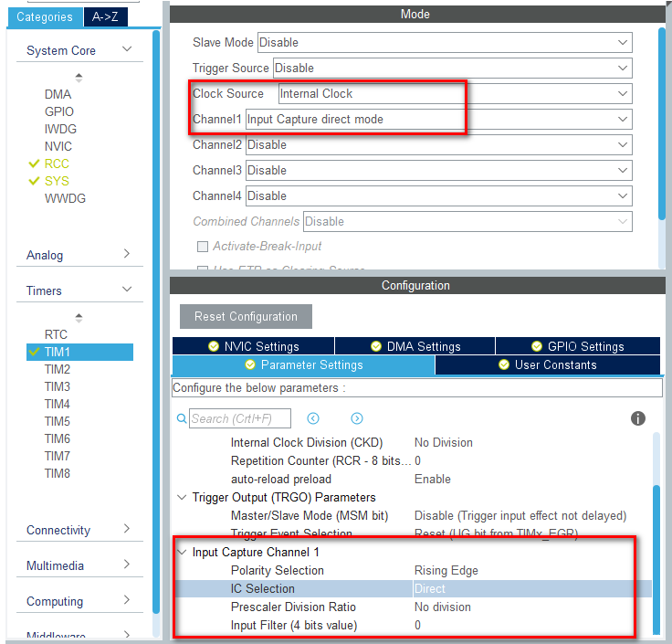This screenshot has width=672, height=644.
Task: Collapse Input Capture Channel 1 section
Action: pos(182,553)
